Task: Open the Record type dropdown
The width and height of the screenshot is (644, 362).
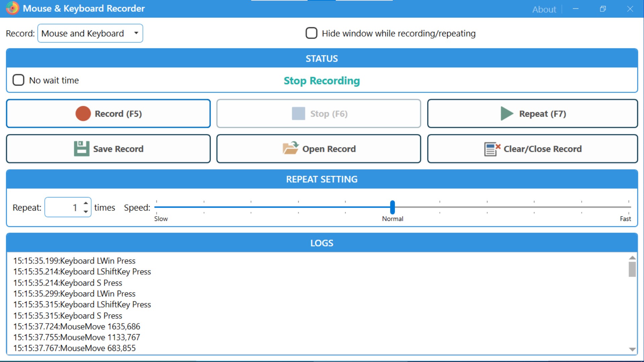Action: [90, 33]
